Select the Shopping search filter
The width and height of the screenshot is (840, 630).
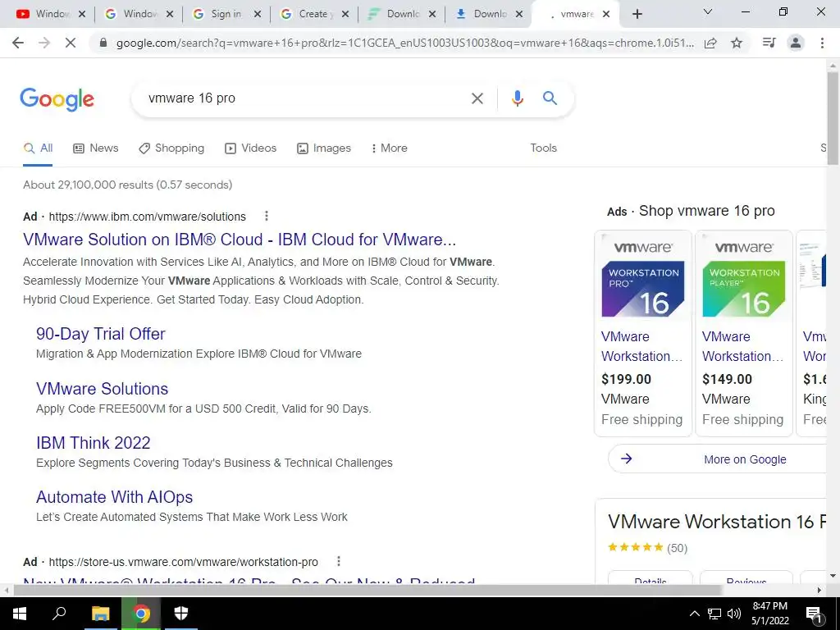171,148
